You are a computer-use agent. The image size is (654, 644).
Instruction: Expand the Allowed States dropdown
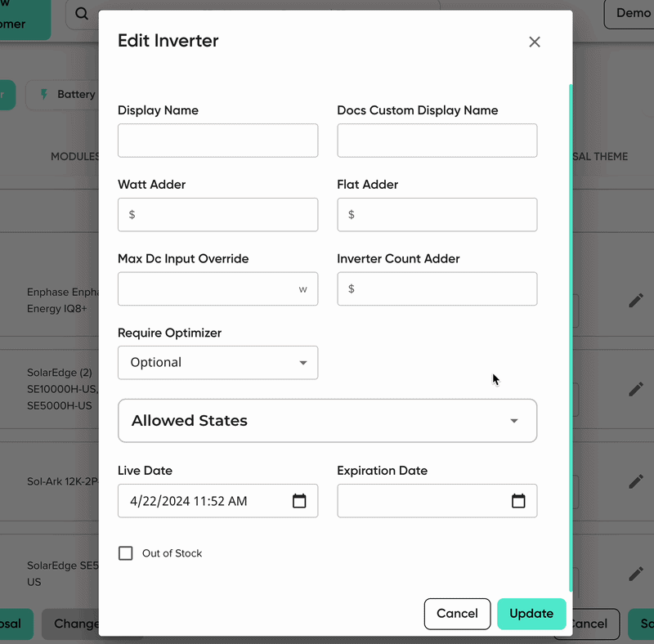click(x=328, y=420)
